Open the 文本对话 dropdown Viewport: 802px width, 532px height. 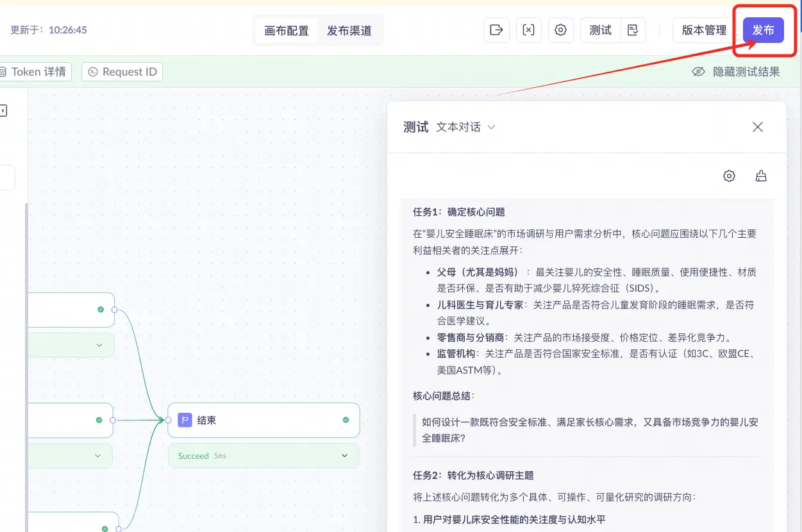pyautogui.click(x=466, y=127)
